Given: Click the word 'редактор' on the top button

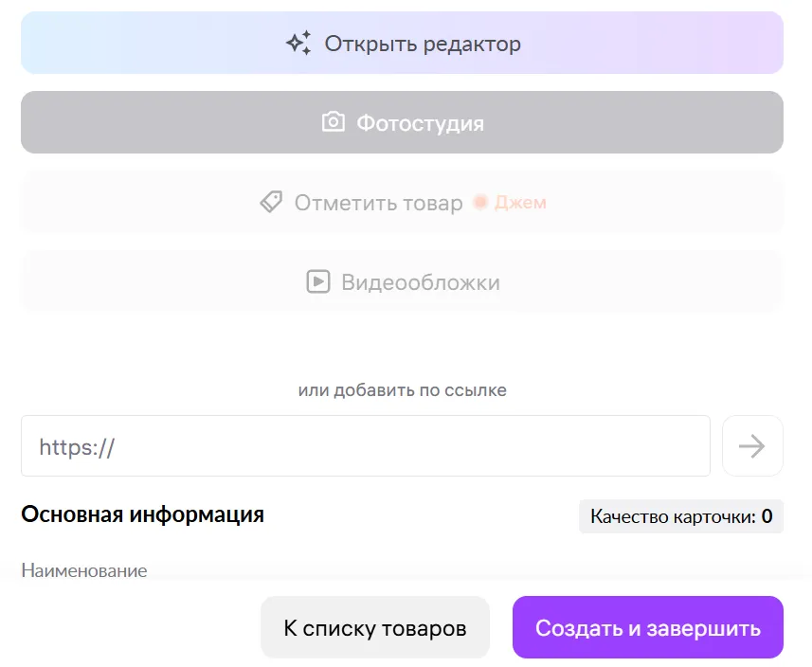Looking at the screenshot, I should tap(472, 44).
